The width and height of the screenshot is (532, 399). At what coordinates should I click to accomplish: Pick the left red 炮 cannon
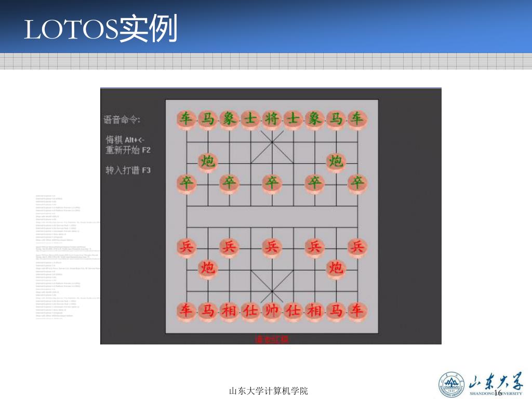click(208, 269)
